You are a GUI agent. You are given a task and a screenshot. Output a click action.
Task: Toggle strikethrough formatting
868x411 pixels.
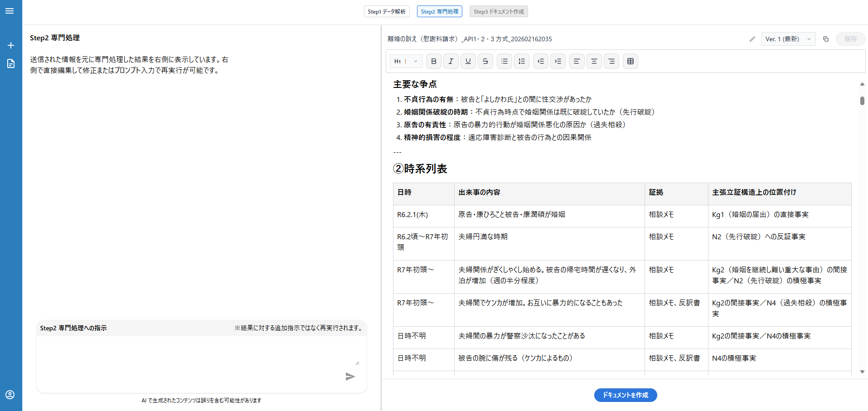point(485,61)
